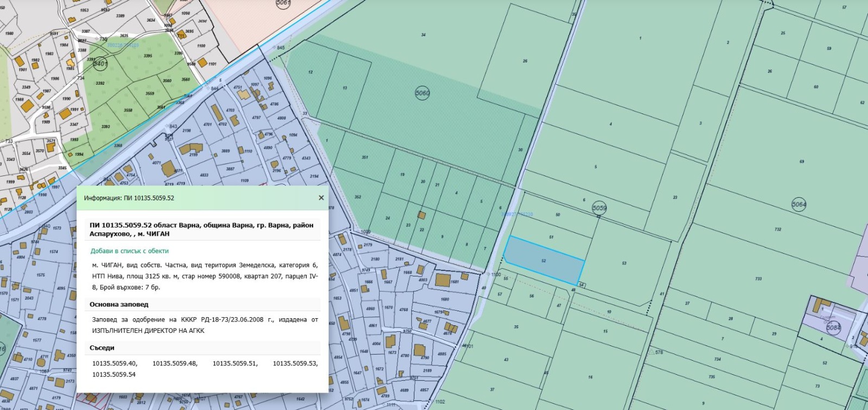This screenshot has height=410, width=868.
Task: Click the circled 5401 district marker
Action: [x=100, y=64]
